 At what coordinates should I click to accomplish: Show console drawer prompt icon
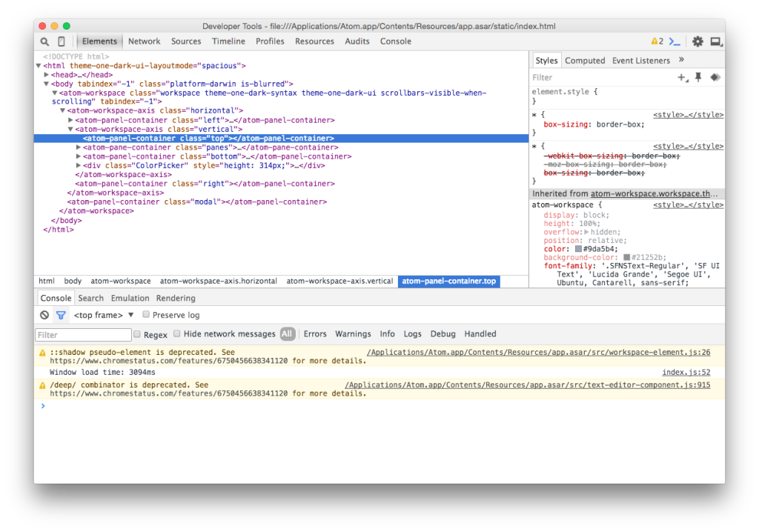675,41
